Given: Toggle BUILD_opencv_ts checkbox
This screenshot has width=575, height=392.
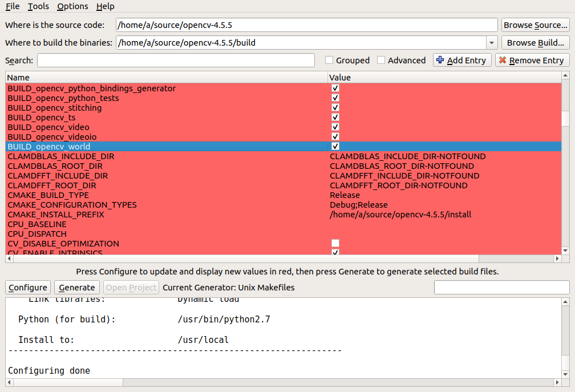Looking at the screenshot, I should coord(335,117).
